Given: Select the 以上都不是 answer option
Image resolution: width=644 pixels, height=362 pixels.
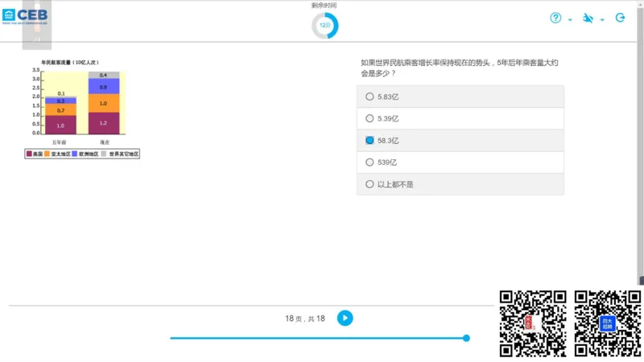Looking at the screenshot, I should pos(460,184).
